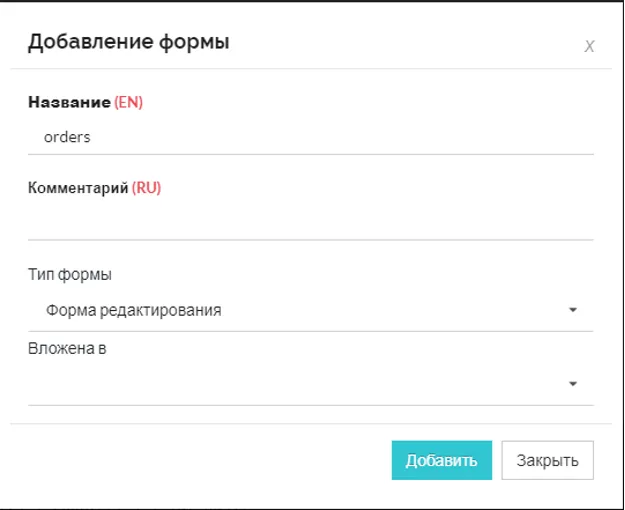Click the dialog footer left of Добавить
This screenshot has height=510, width=625.
click(x=200, y=460)
